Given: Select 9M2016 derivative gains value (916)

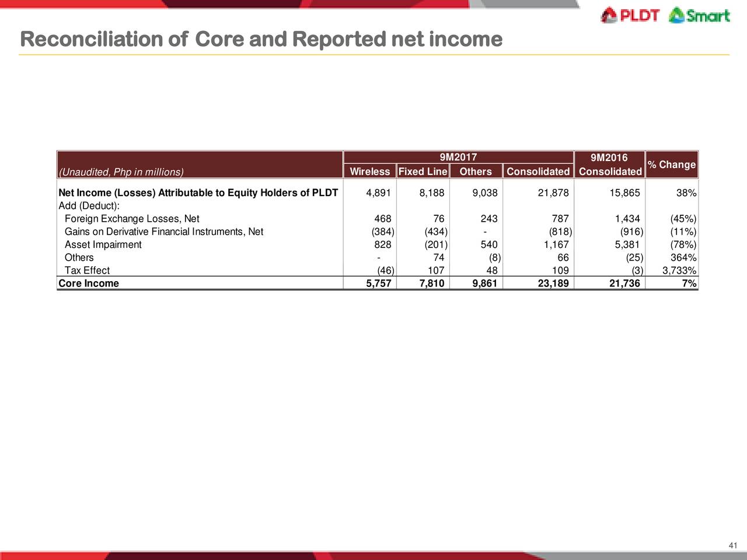Looking at the screenshot, I should 632,232.
